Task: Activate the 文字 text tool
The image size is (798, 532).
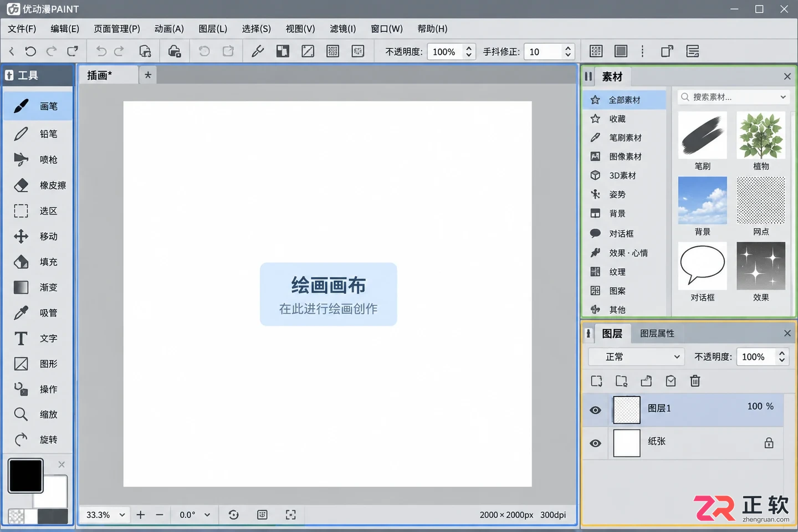Action: (x=38, y=338)
